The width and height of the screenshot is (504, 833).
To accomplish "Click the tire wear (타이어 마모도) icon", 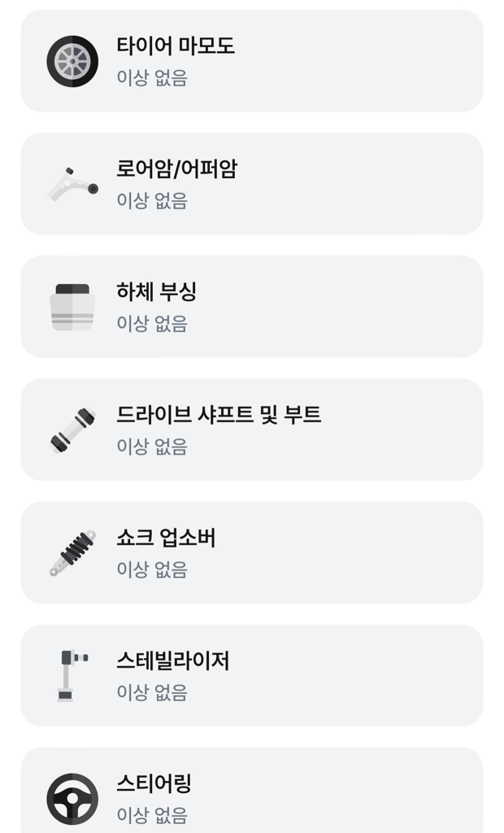I will tap(72, 61).
